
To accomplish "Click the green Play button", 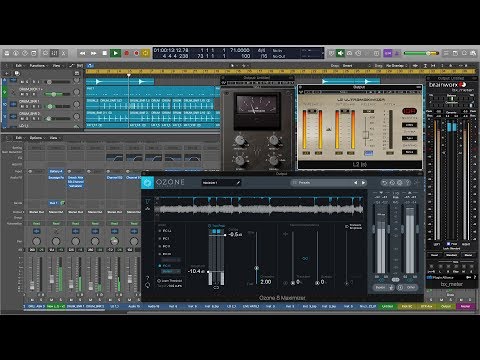I will tap(115, 53).
